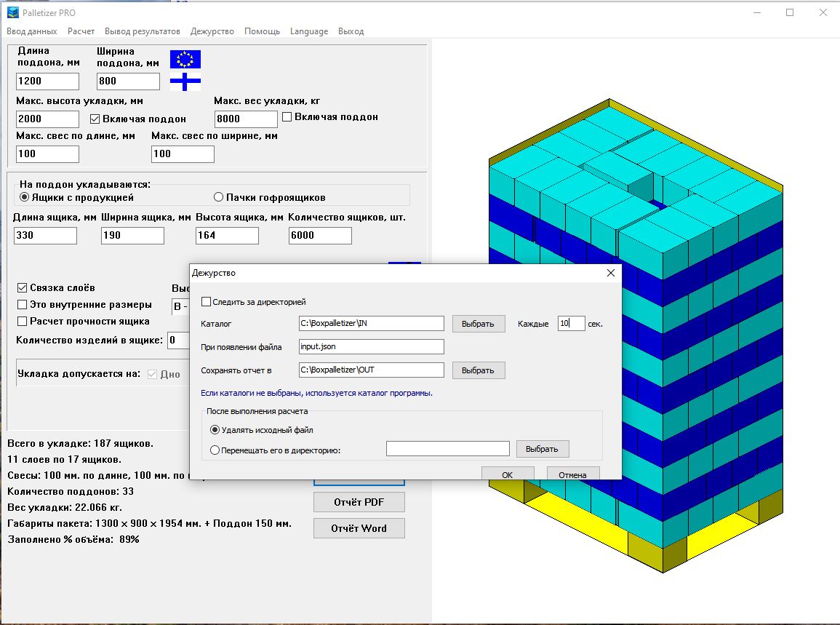
Task: Open the Помощь menu
Action: tap(262, 31)
